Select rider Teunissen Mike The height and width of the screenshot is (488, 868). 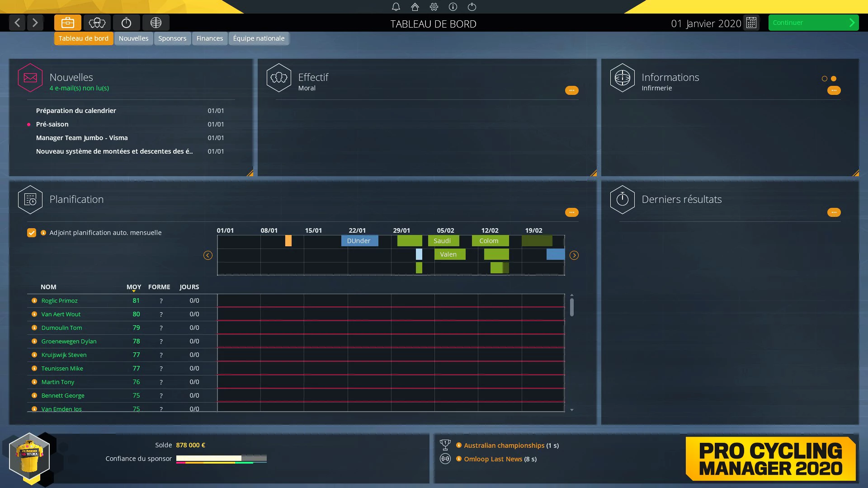click(x=62, y=368)
